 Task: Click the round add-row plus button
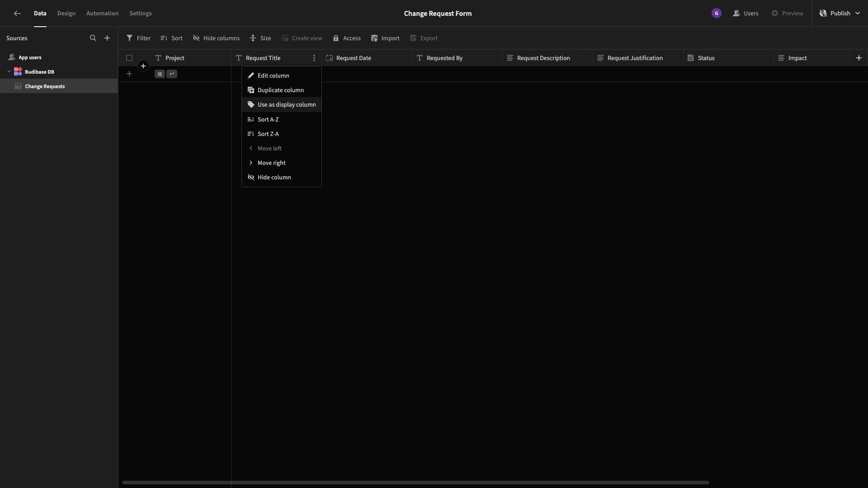(x=143, y=66)
